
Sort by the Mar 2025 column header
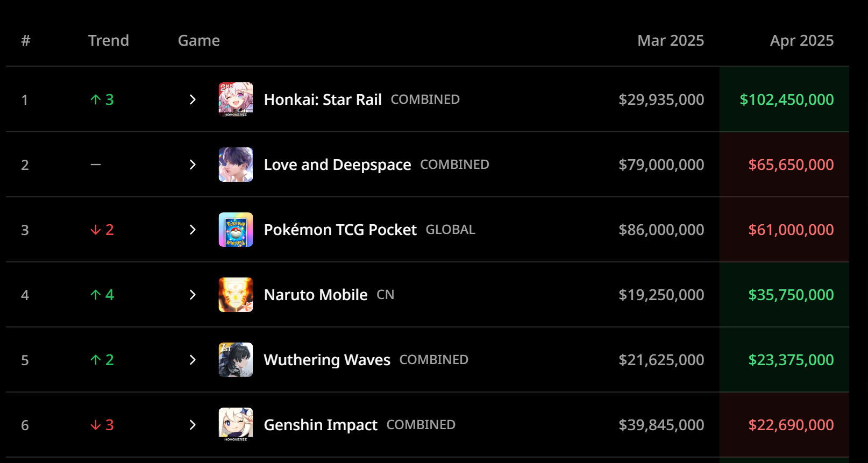[670, 40]
